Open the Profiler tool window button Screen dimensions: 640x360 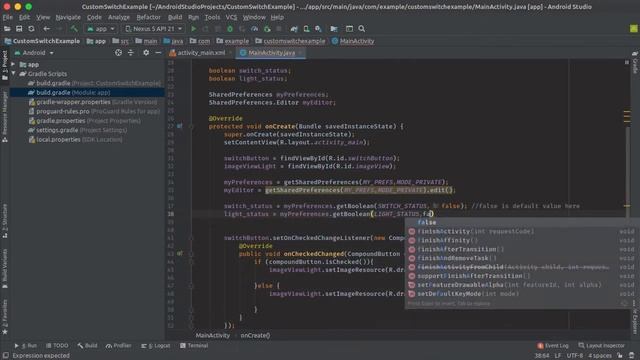pyautogui.click(x=118, y=346)
